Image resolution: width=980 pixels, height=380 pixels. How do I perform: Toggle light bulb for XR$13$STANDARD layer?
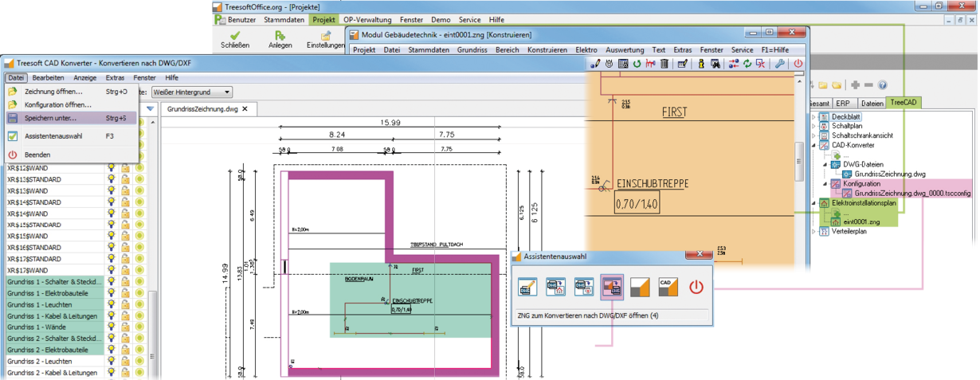[112, 179]
